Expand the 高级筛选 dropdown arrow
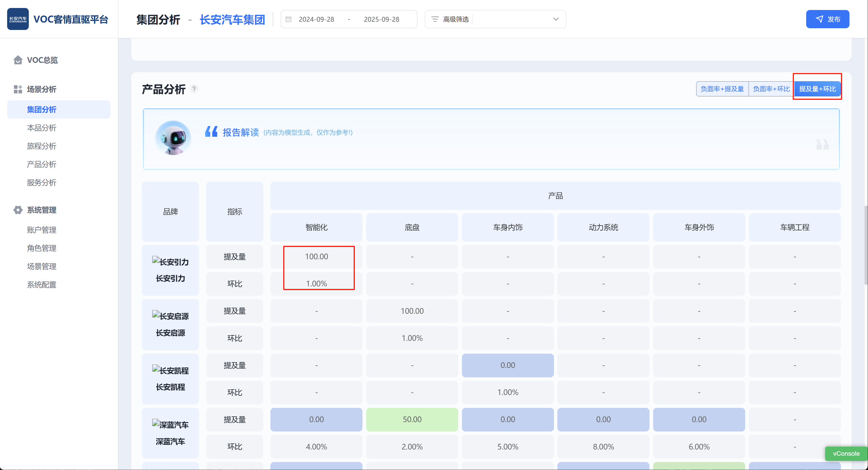The image size is (868, 470). tap(556, 20)
